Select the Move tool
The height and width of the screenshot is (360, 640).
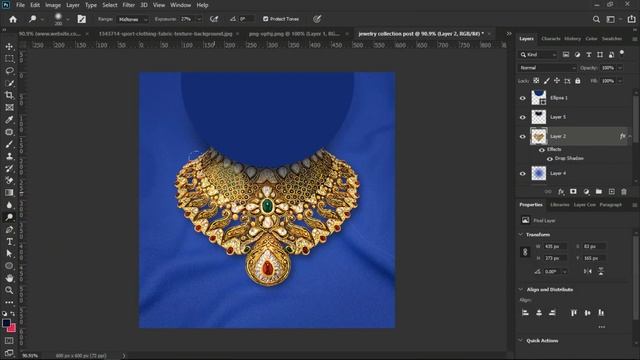[x=9, y=47]
